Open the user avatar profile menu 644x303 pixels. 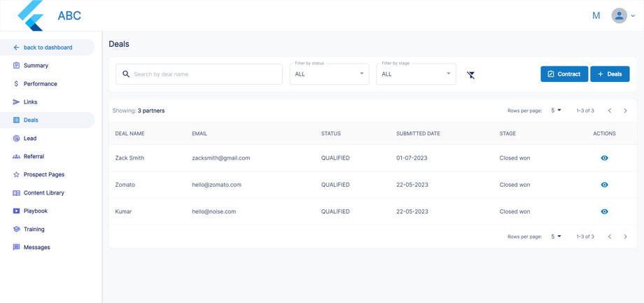click(619, 16)
